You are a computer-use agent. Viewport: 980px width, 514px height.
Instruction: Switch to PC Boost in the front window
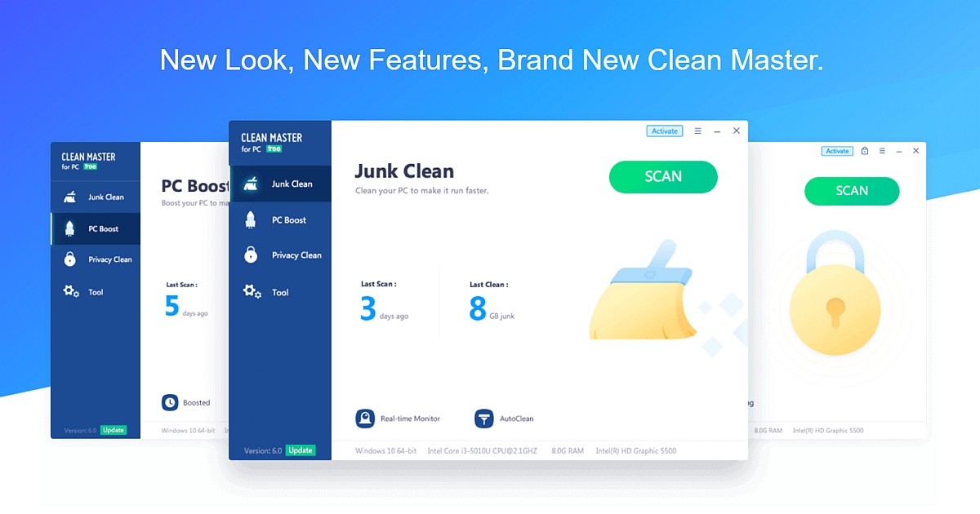280,219
